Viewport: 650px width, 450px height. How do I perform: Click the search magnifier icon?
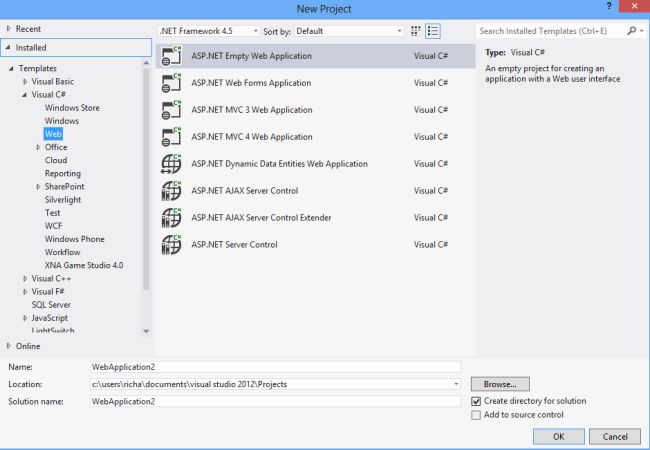(631, 31)
